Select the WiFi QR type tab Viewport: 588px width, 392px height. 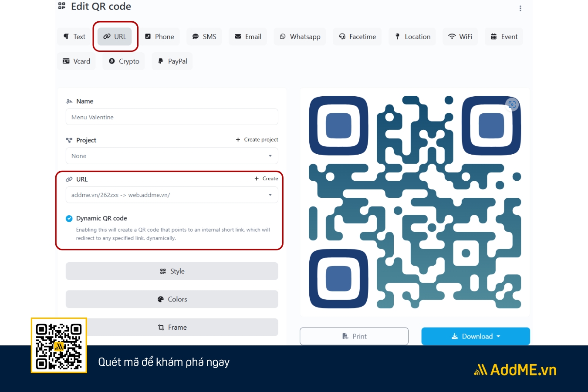tap(460, 37)
